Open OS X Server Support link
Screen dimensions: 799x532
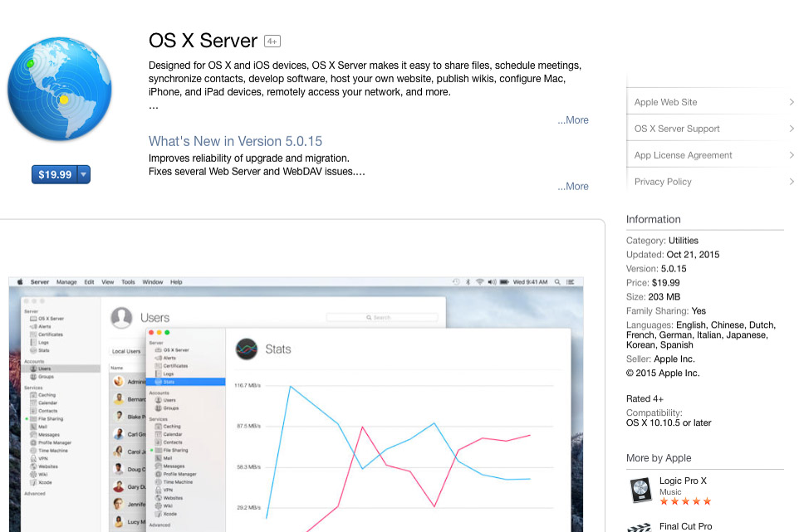(677, 129)
